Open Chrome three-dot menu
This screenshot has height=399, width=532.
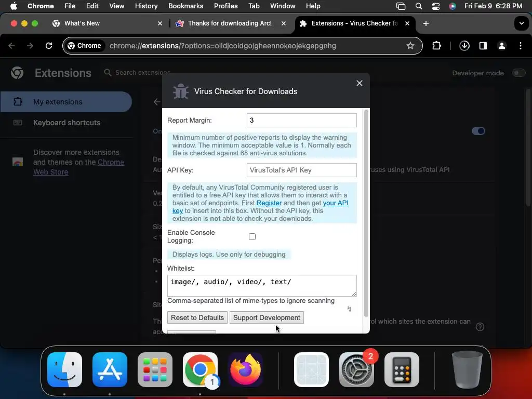click(x=521, y=46)
